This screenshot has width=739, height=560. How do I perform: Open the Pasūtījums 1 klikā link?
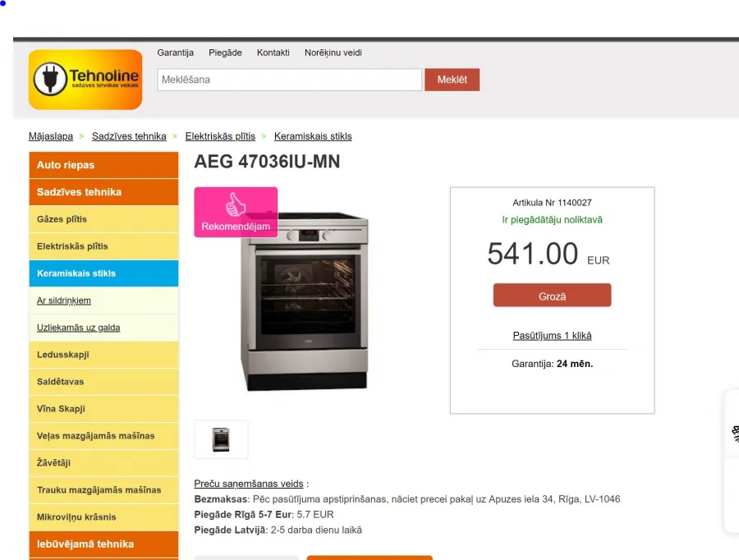(552, 336)
